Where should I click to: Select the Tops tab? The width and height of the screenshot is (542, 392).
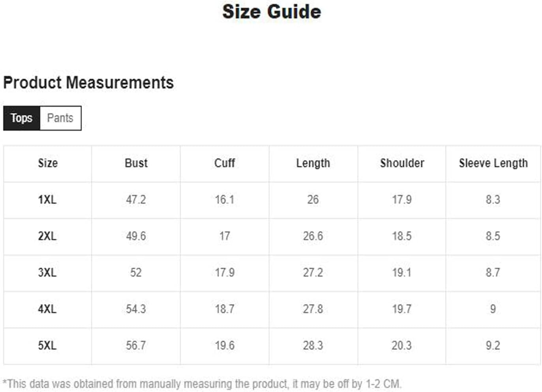(x=22, y=118)
